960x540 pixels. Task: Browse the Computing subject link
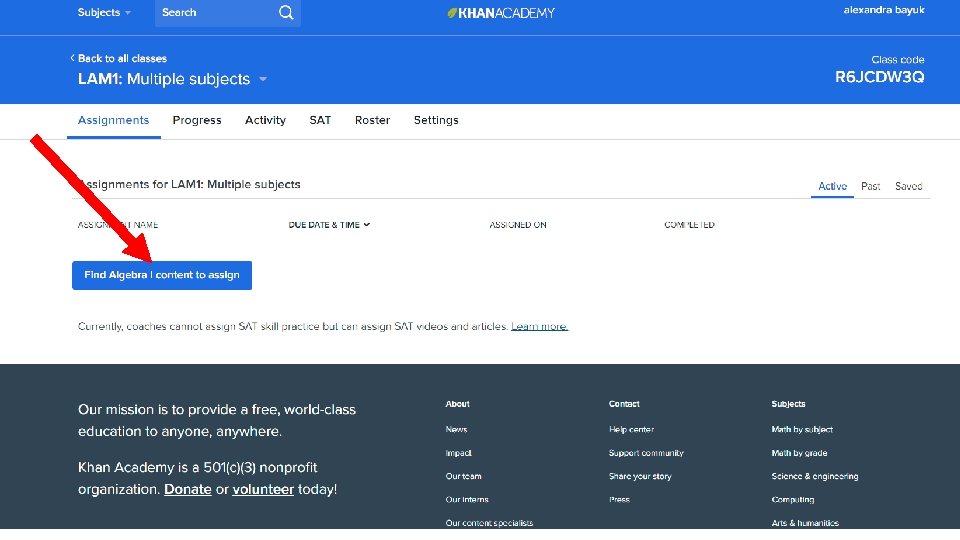point(793,500)
